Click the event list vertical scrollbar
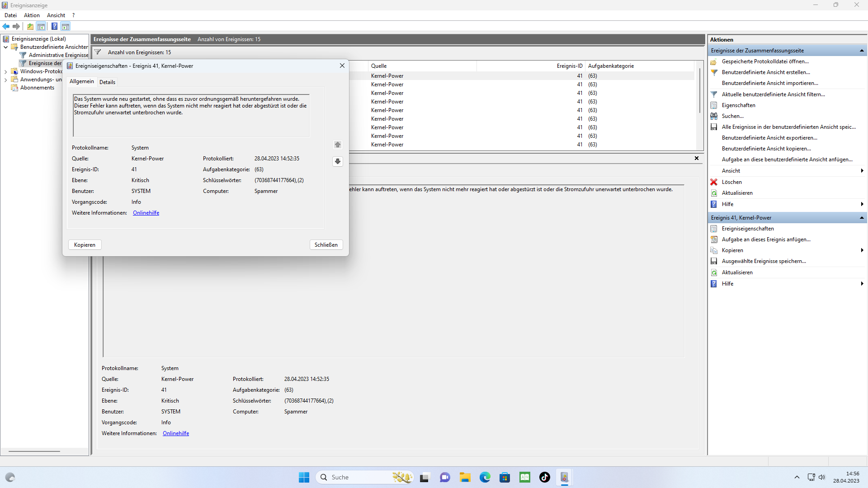 699,90
